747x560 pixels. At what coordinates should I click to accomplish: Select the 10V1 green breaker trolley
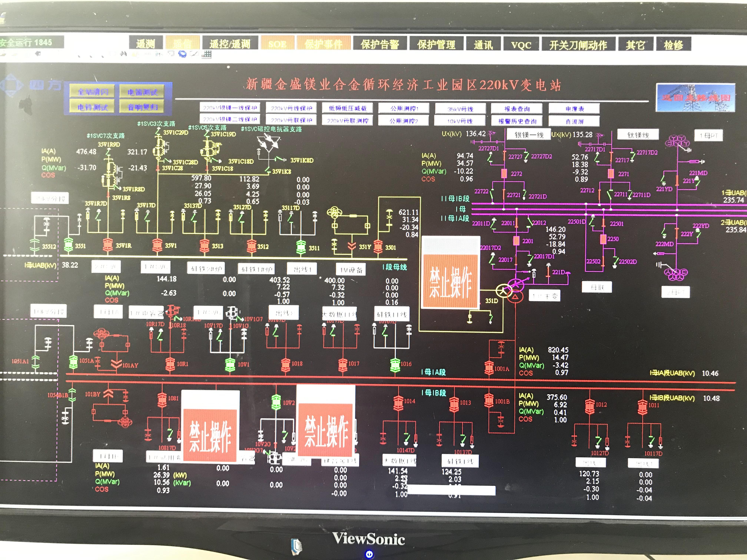[x=230, y=365]
